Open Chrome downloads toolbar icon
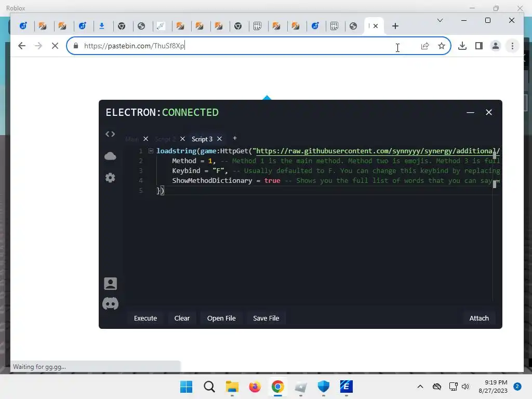Image resolution: width=532 pixels, height=399 pixels. pyautogui.click(x=462, y=46)
